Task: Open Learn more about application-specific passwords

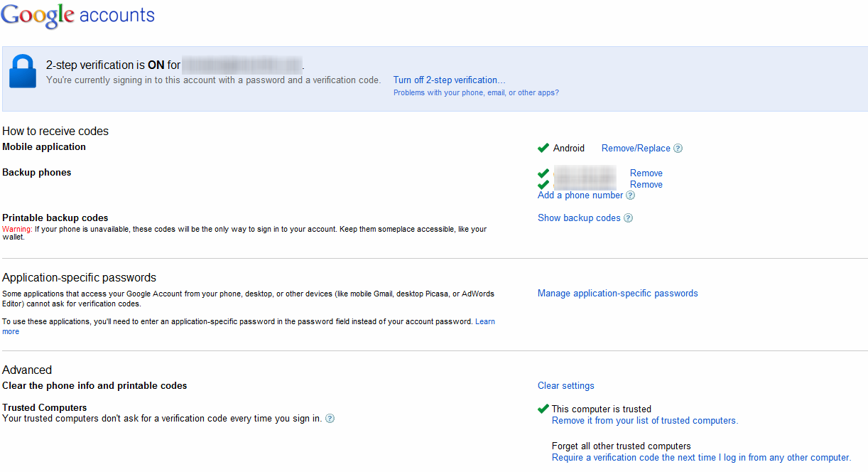Action: (485, 322)
